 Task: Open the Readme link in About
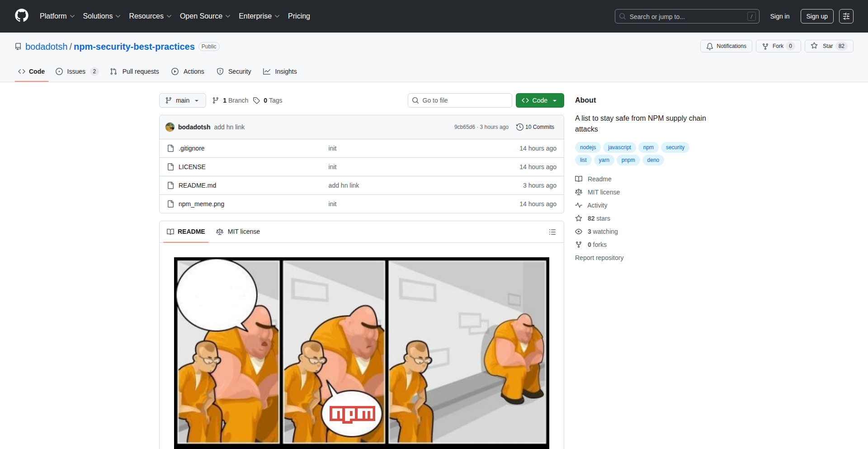pos(593,179)
